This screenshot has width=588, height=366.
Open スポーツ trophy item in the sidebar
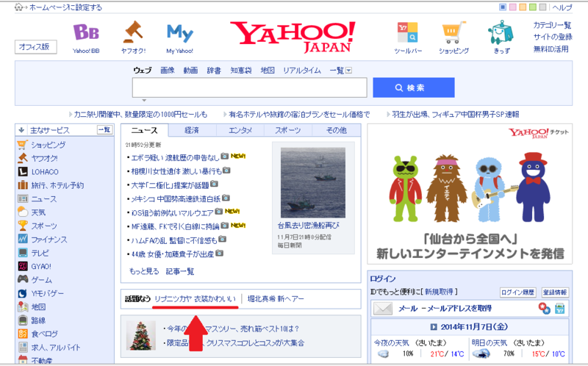coord(44,226)
